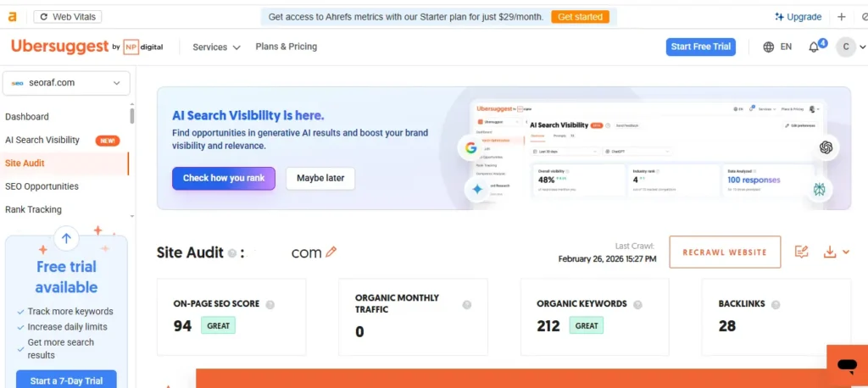Screen dimensions: 868x388
Task: Select Site Audit in sidebar
Action: (25, 164)
